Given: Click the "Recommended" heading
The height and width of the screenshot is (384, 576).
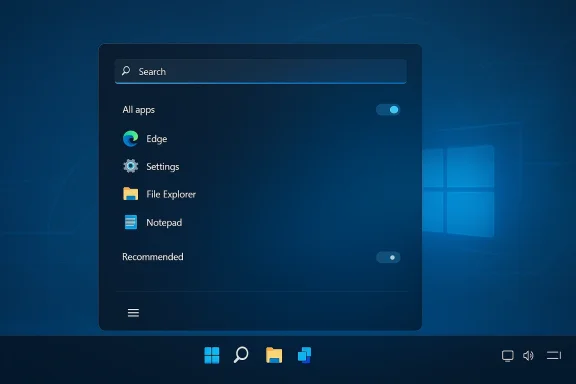Looking at the screenshot, I should click(x=153, y=257).
